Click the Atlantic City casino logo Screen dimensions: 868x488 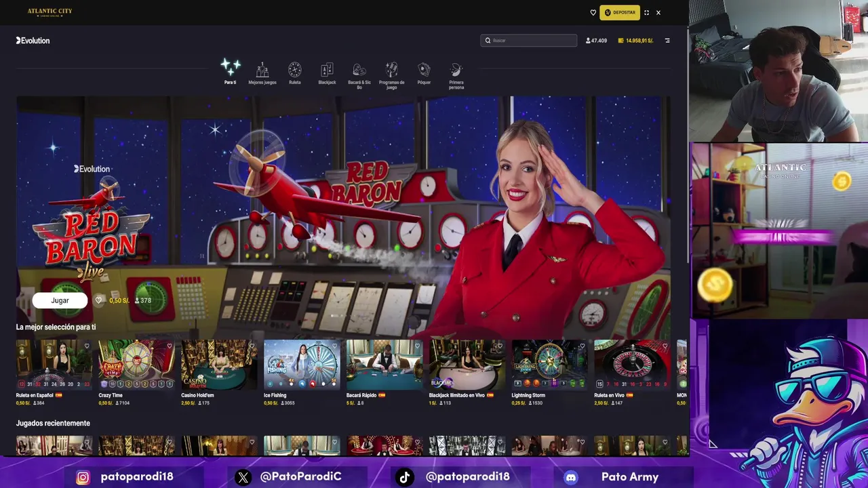tap(50, 12)
